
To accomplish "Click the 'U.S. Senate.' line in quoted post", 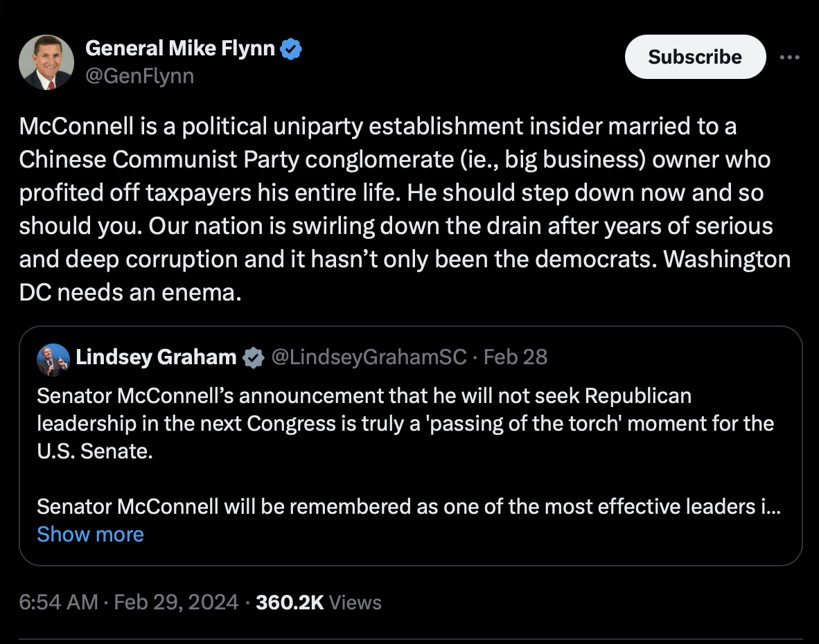I will pyautogui.click(x=95, y=451).
